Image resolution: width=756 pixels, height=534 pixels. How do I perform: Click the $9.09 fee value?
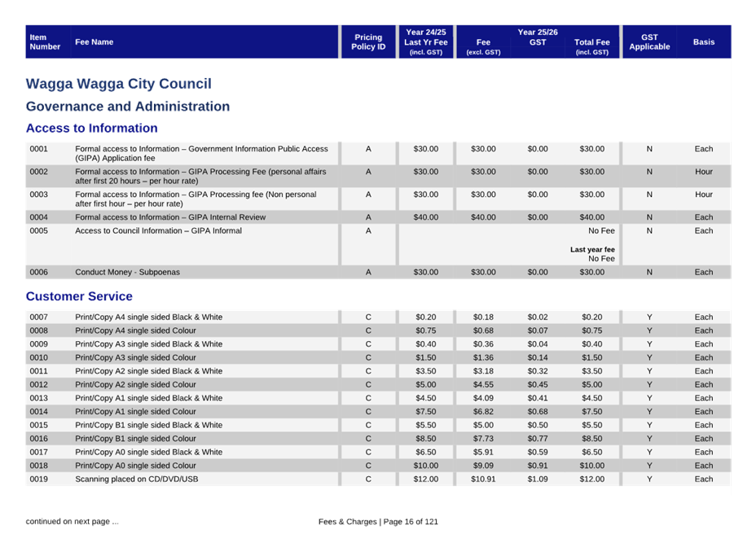483,466
